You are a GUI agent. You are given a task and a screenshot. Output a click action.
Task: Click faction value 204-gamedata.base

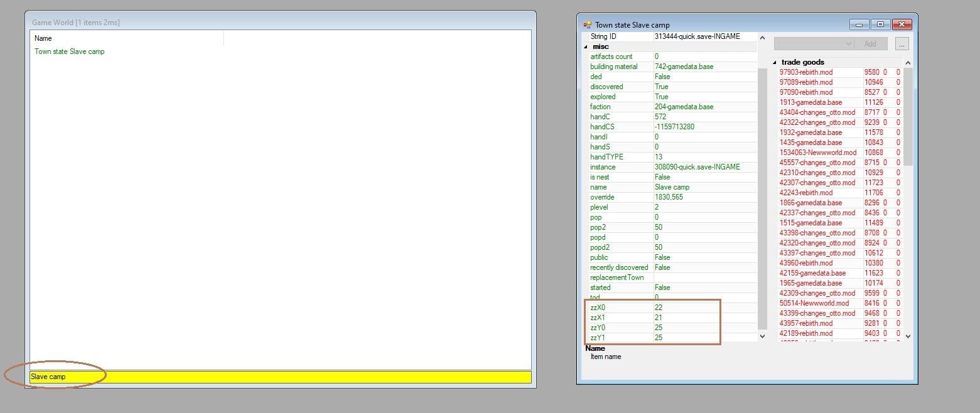684,107
